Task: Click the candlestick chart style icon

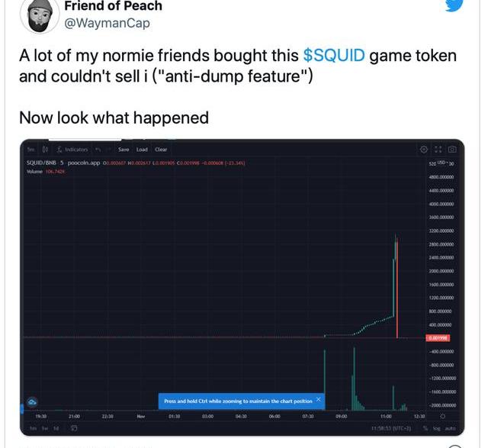Action: 46,150
